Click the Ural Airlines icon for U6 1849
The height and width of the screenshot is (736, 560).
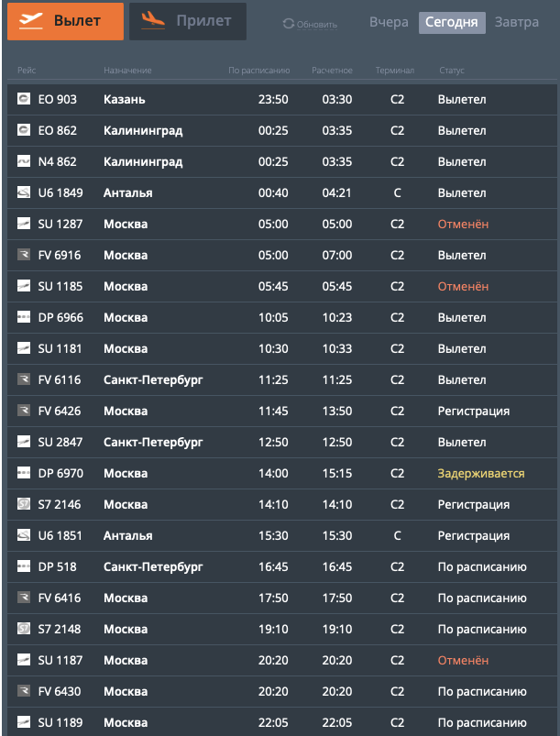tap(24, 192)
